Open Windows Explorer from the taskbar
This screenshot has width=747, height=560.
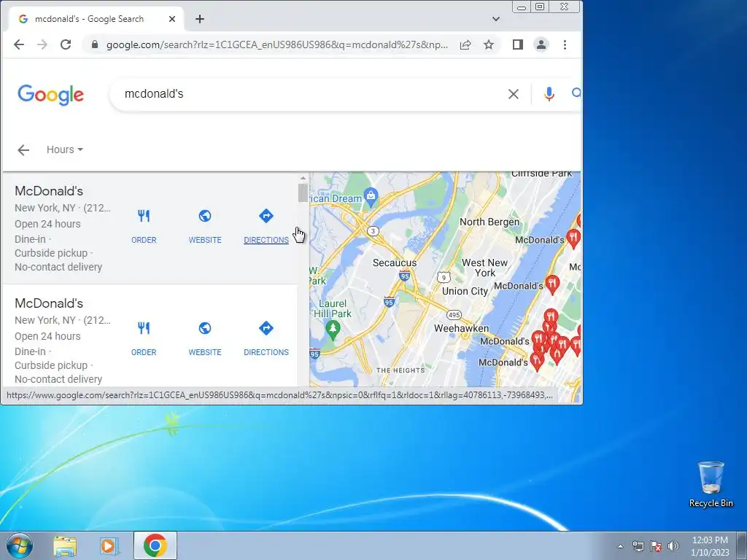(x=65, y=545)
